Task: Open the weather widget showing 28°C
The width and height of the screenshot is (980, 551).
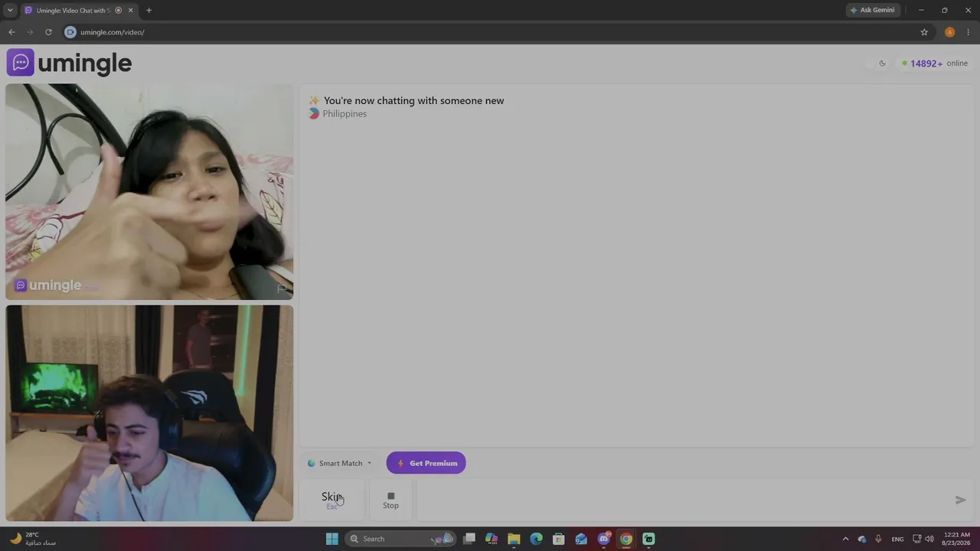Action: (32, 539)
